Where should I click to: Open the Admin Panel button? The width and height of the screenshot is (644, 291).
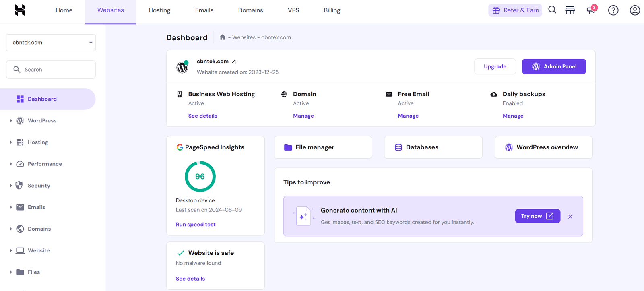pos(554,66)
